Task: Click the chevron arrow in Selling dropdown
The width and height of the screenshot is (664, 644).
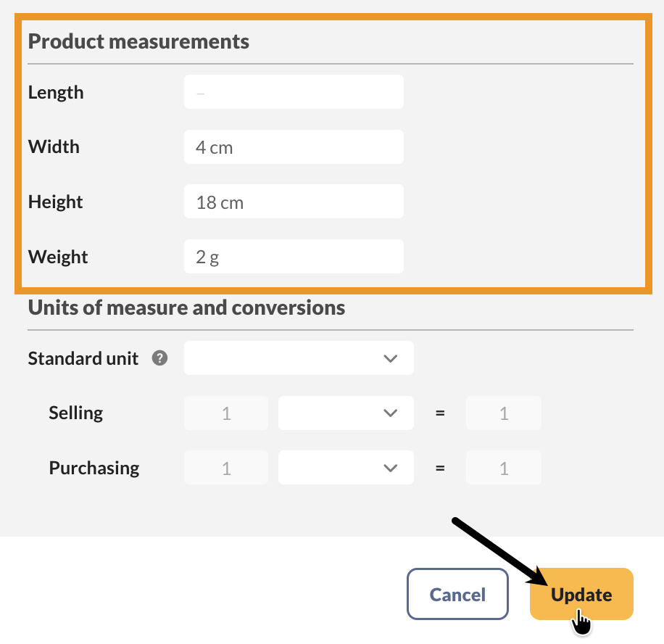Action: coord(390,413)
